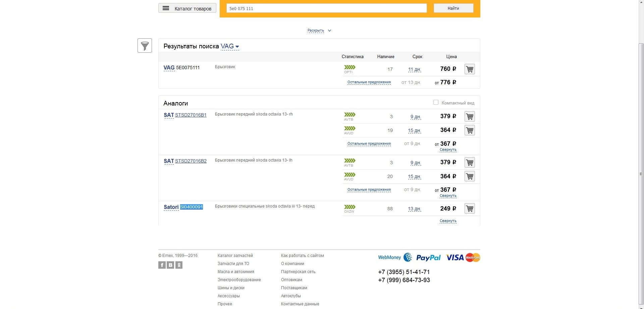Image resolution: width=644 pixels, height=309 pixels.
Task: Show Остальные предложения for STSD27016B2
Action: (x=369, y=190)
